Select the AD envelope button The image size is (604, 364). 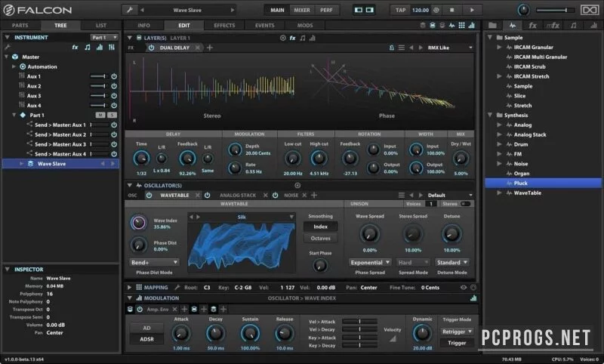click(x=146, y=329)
